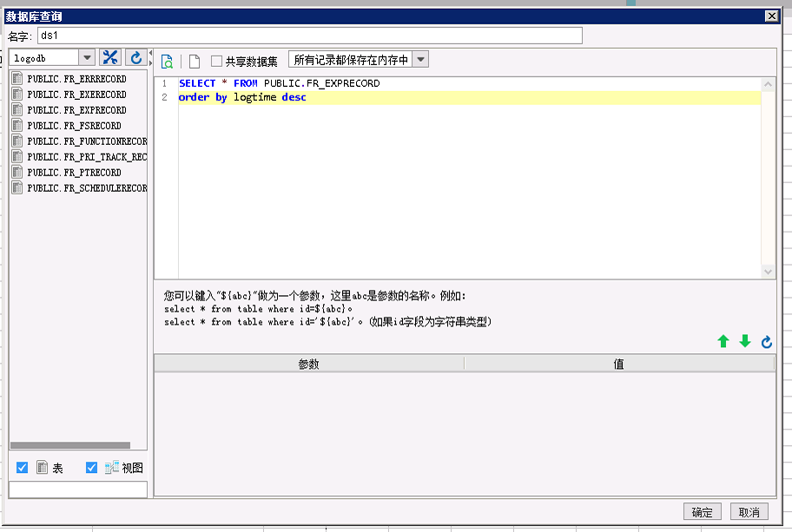The width and height of the screenshot is (792, 532).
Task: Select the PUBLIC.FR_FUNCTIONRECOR table
Action: pos(88,141)
